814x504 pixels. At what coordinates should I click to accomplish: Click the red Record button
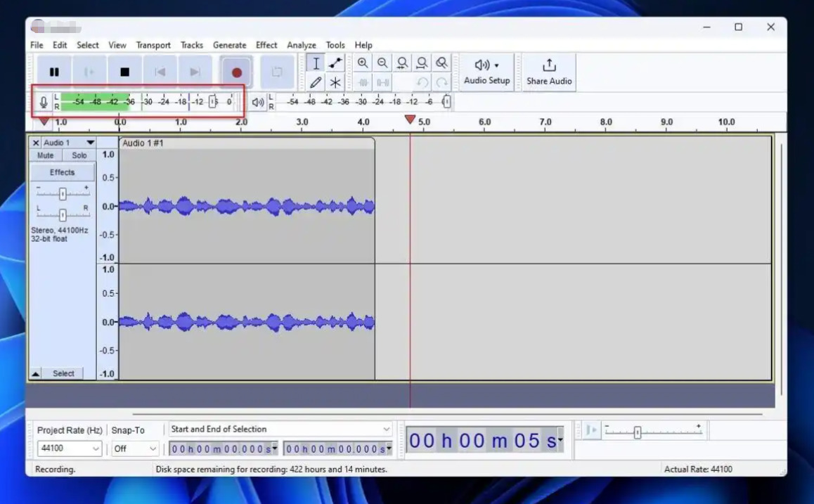pyautogui.click(x=237, y=72)
